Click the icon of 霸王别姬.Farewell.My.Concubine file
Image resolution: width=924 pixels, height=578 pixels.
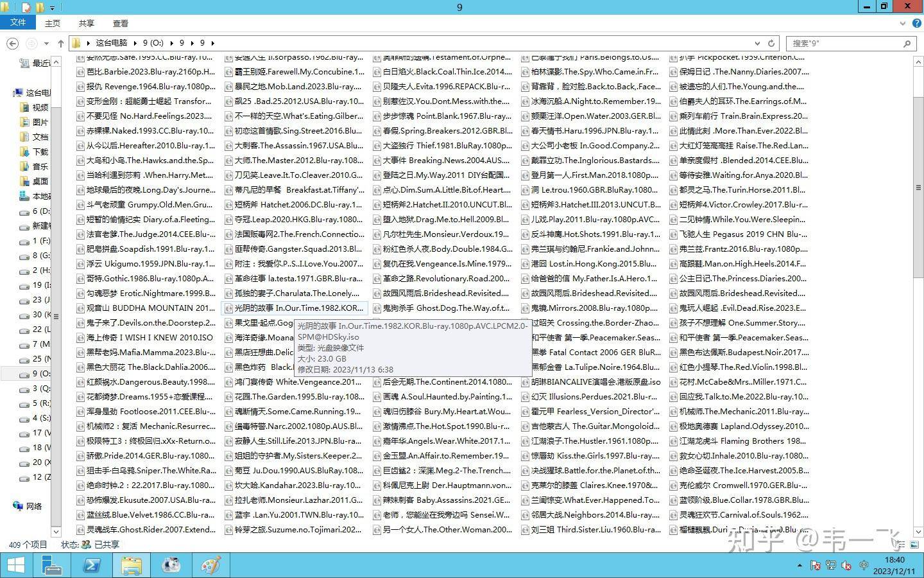click(228, 72)
